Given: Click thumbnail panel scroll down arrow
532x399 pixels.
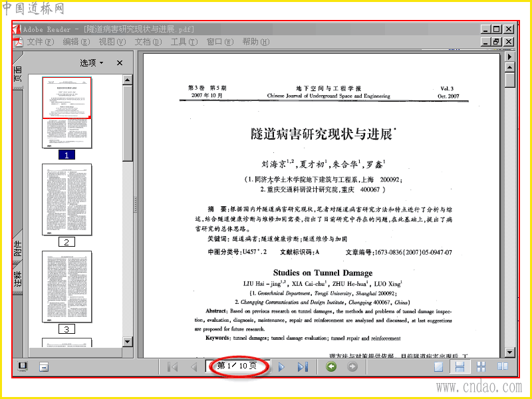Looking at the screenshot, I should coord(128,341).
